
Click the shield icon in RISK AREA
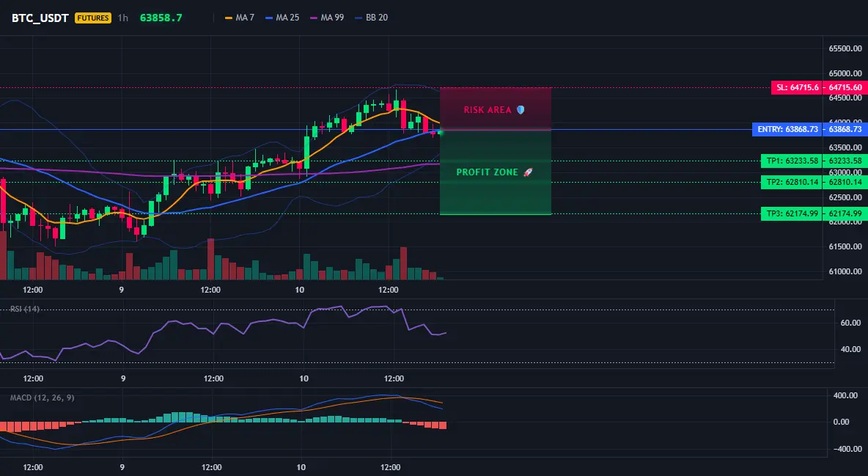coord(521,110)
